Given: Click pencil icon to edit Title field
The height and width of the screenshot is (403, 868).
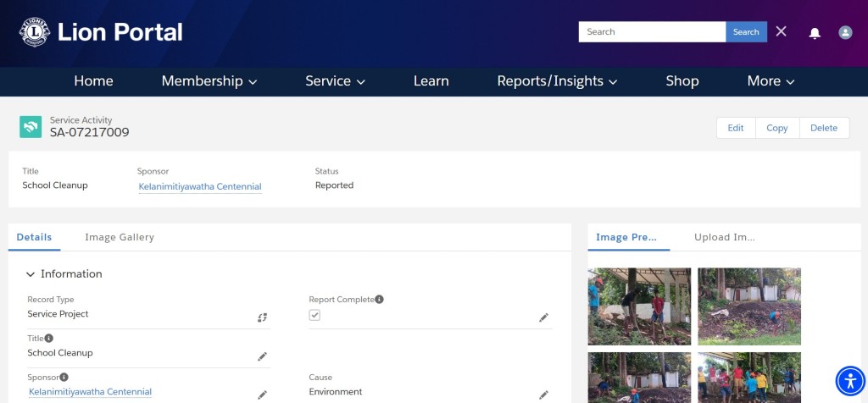Looking at the screenshot, I should pos(263,356).
